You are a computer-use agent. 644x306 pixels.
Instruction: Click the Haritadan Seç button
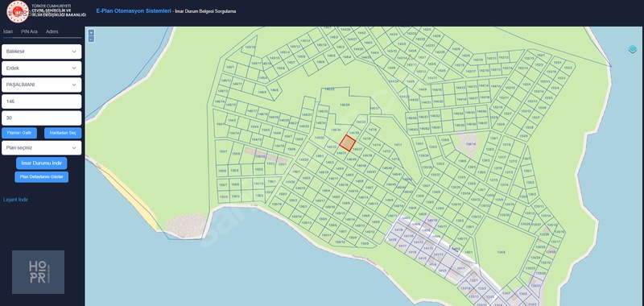(x=63, y=133)
